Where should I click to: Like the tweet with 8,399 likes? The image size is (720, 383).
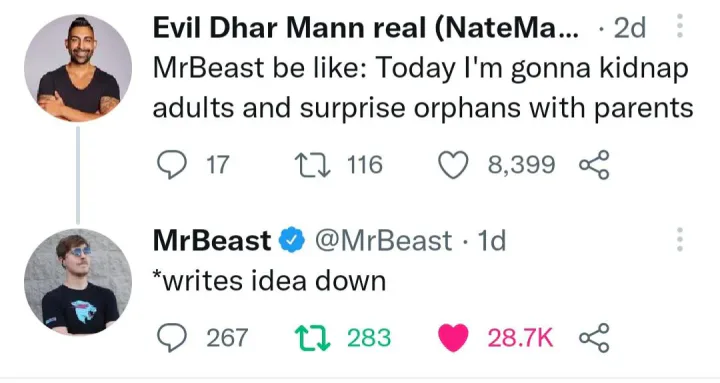point(453,165)
